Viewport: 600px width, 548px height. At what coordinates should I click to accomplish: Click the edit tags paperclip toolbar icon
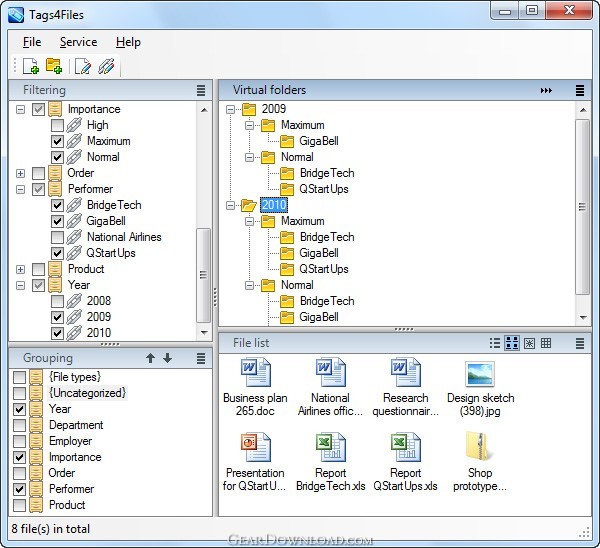[x=106, y=66]
